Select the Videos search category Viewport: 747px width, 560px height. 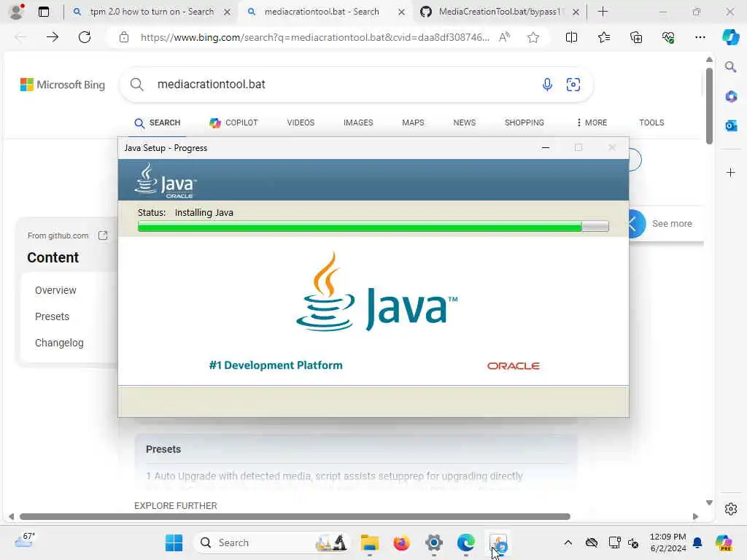[301, 122]
